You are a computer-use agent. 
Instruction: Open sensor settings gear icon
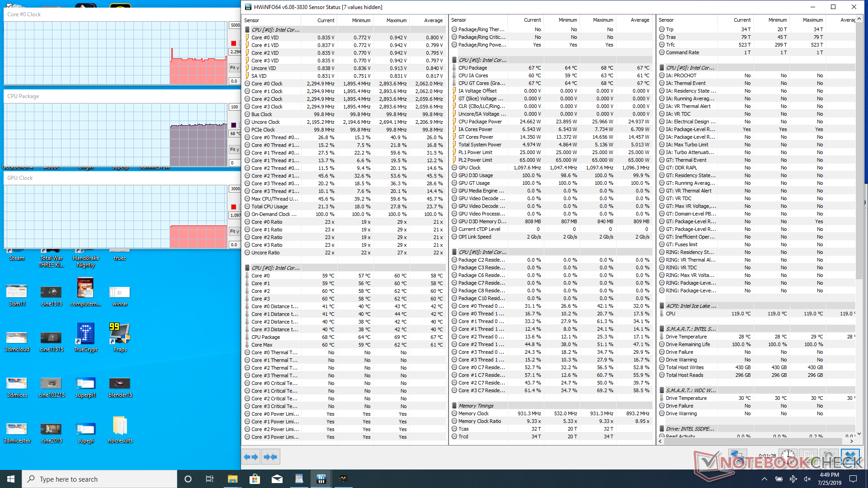829,456
